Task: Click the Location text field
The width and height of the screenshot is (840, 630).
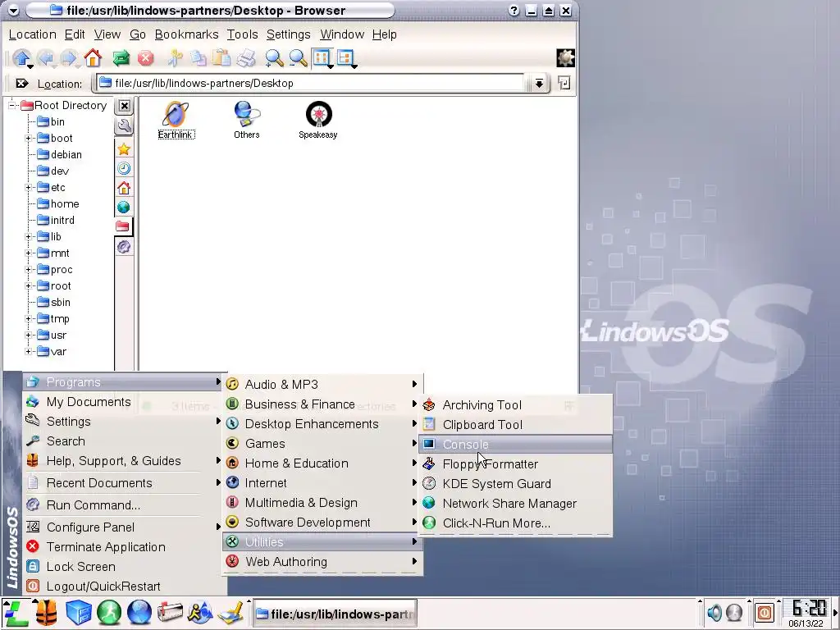Action: pos(311,83)
